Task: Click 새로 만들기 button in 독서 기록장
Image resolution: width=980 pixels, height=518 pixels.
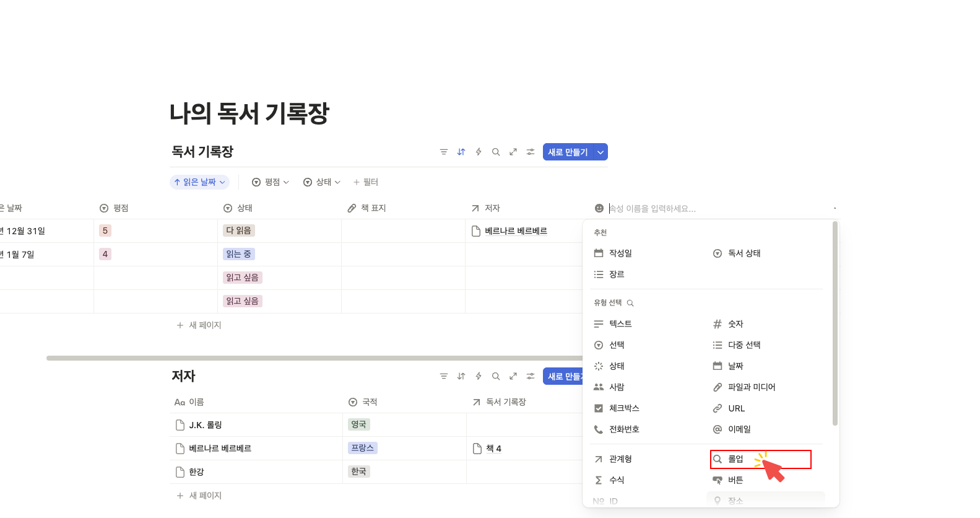Action: [x=568, y=152]
